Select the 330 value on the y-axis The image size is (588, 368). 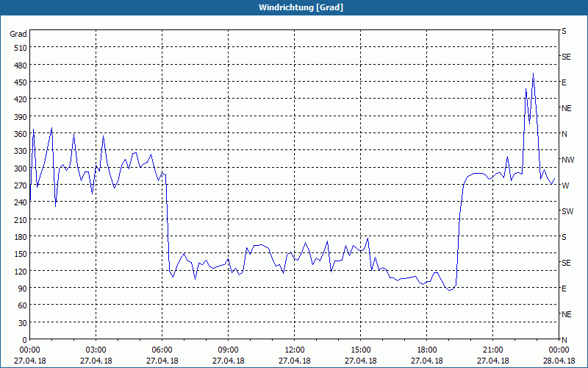(x=21, y=151)
